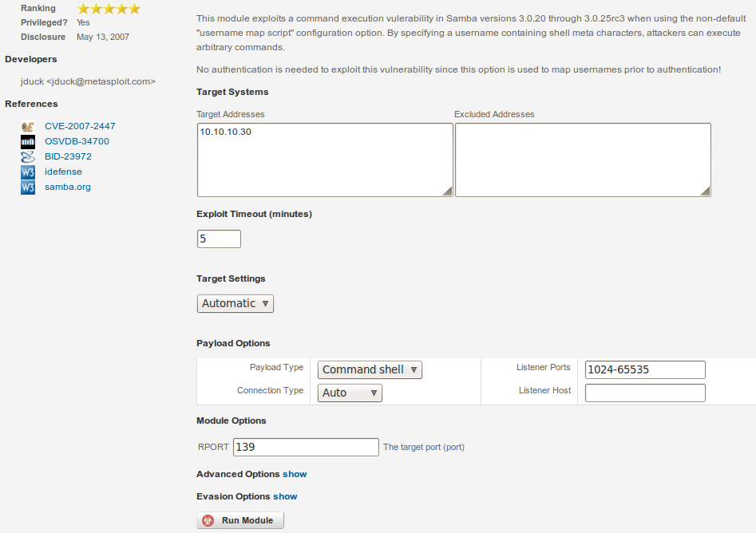Open the Target Settings Automatic dropdown
756x533 pixels.
(236, 303)
